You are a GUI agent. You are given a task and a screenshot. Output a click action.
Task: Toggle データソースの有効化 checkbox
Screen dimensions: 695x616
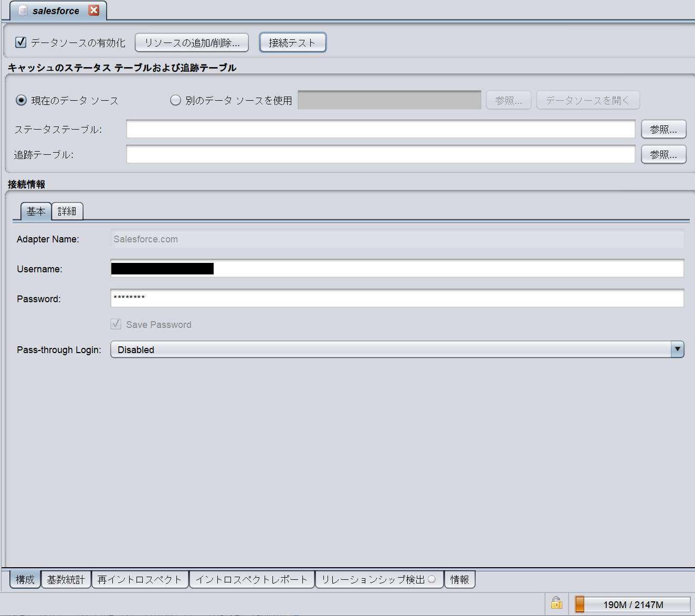(x=21, y=43)
